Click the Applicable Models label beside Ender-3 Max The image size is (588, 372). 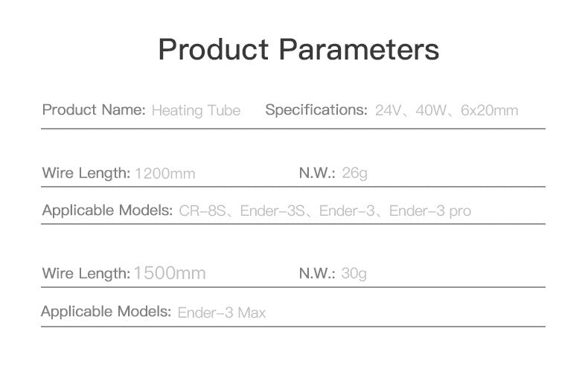pos(106,311)
